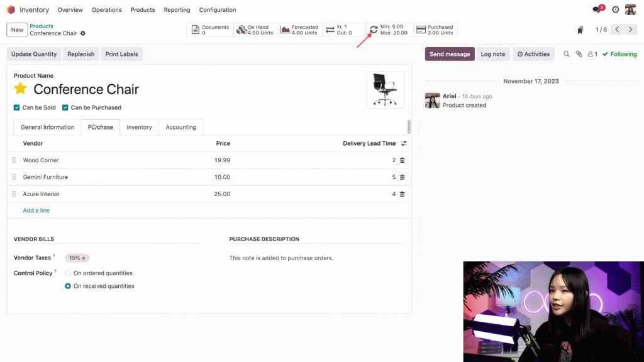Image resolution: width=644 pixels, height=362 pixels.
Task: Click the search icon in chatter
Action: 567,54
